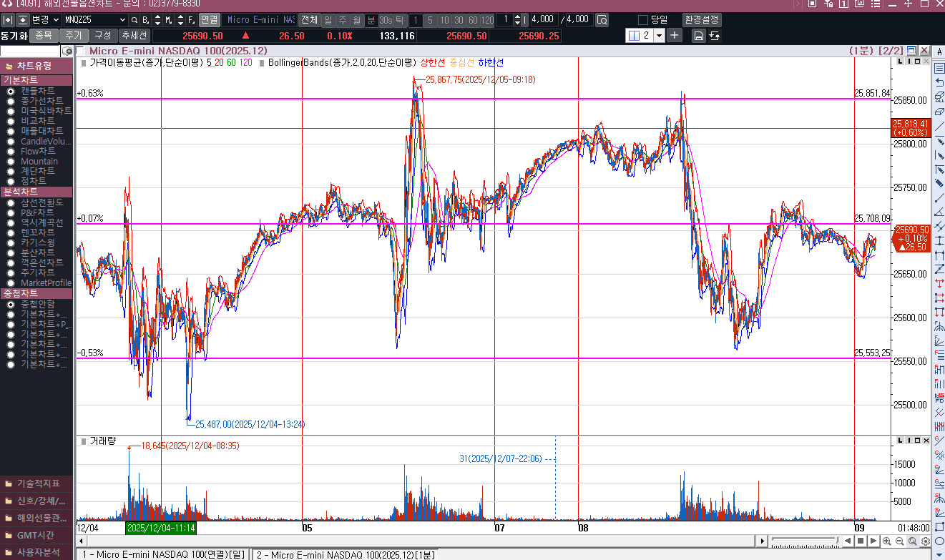Screen dimensions: 945x560
Task: Click the zoom out magnifier icon
Action: click(900, 541)
